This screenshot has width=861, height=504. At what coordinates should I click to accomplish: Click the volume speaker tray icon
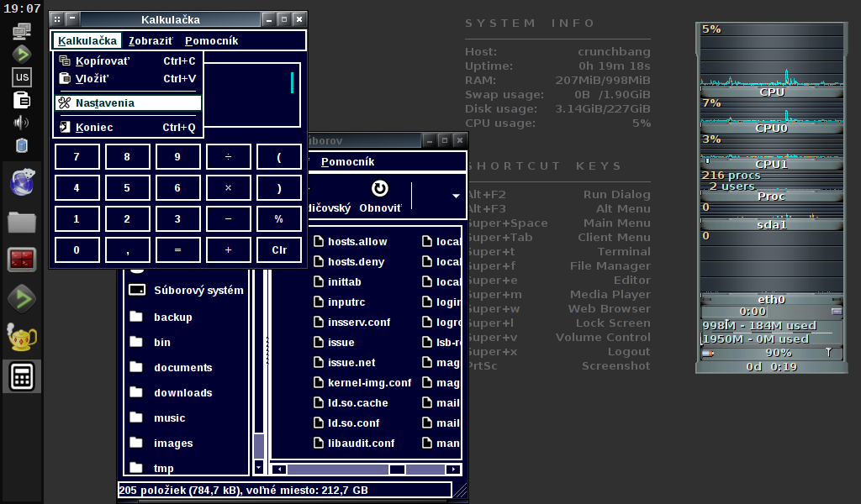click(22, 123)
